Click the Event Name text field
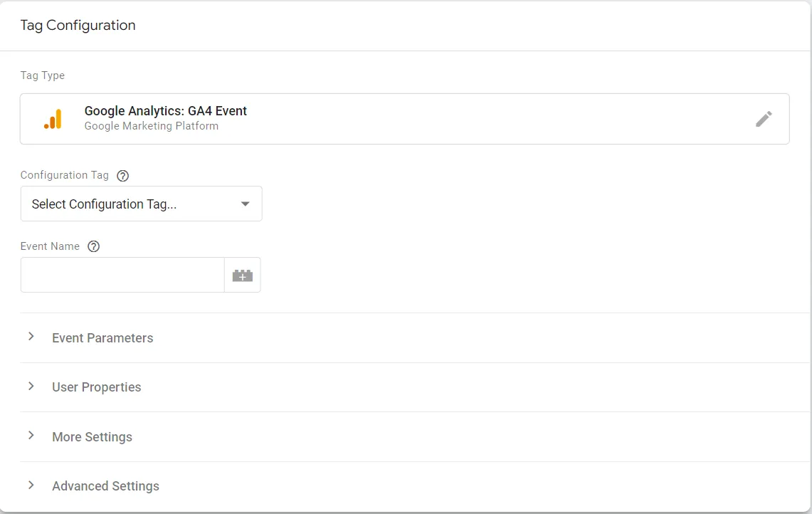Viewport: 812px width, 514px height. [x=121, y=274]
